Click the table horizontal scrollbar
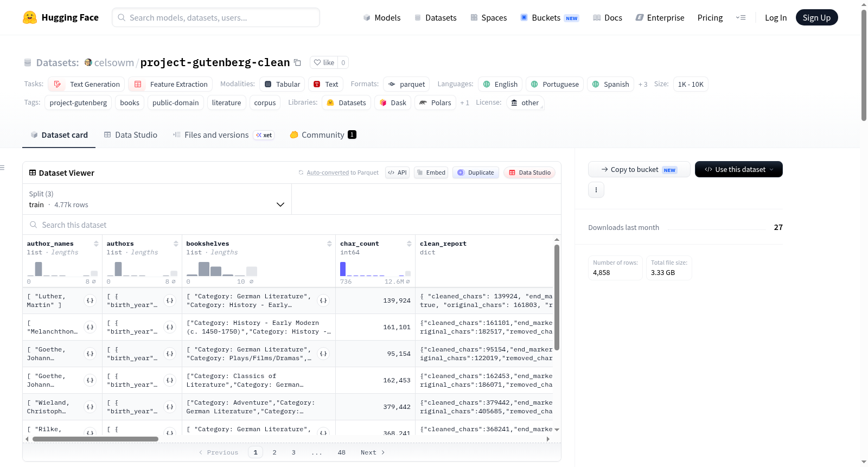868x467 pixels. pos(95,439)
